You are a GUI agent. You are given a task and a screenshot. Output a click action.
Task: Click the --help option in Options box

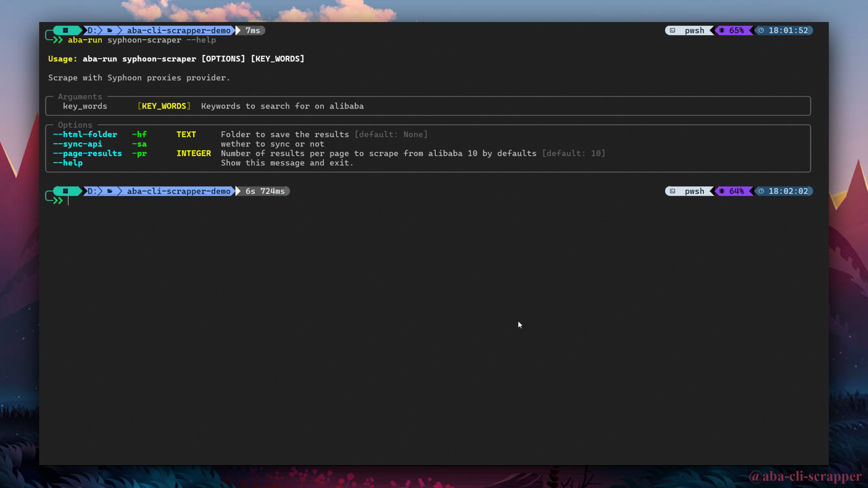pos(68,163)
